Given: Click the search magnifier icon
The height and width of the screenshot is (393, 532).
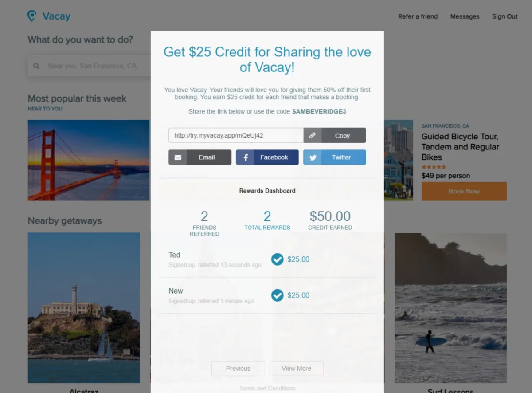Looking at the screenshot, I should [x=36, y=66].
